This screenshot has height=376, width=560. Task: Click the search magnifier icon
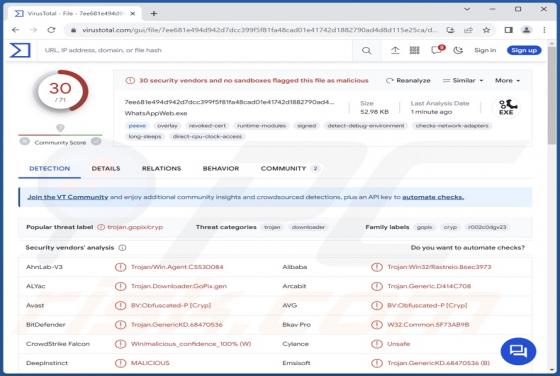point(366,50)
